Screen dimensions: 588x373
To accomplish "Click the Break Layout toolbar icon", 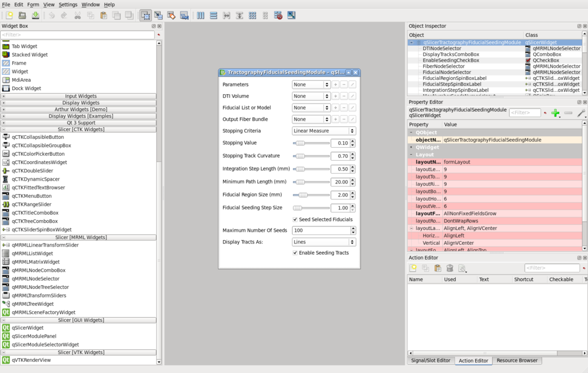I will [278, 15].
